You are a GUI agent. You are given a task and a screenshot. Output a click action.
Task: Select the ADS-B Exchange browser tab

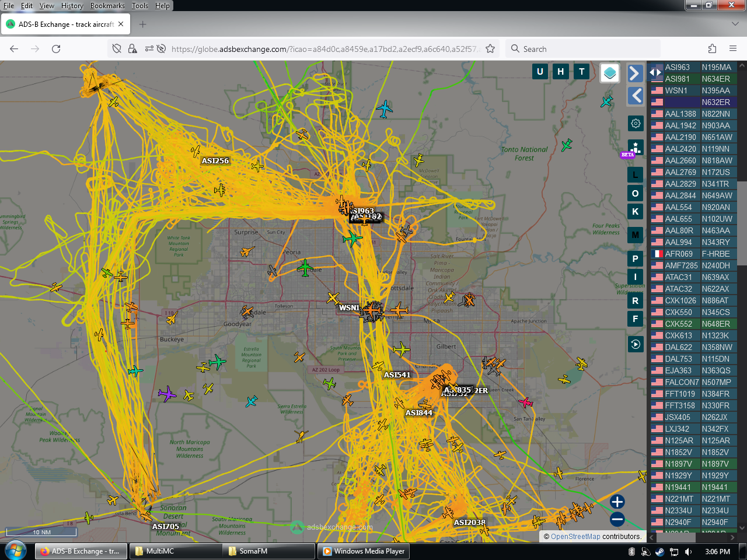point(65,24)
